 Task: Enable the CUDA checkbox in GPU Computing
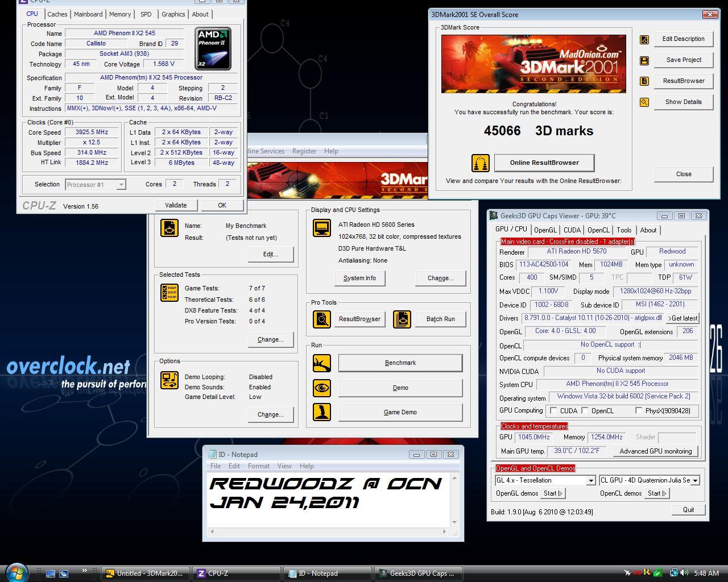553,410
